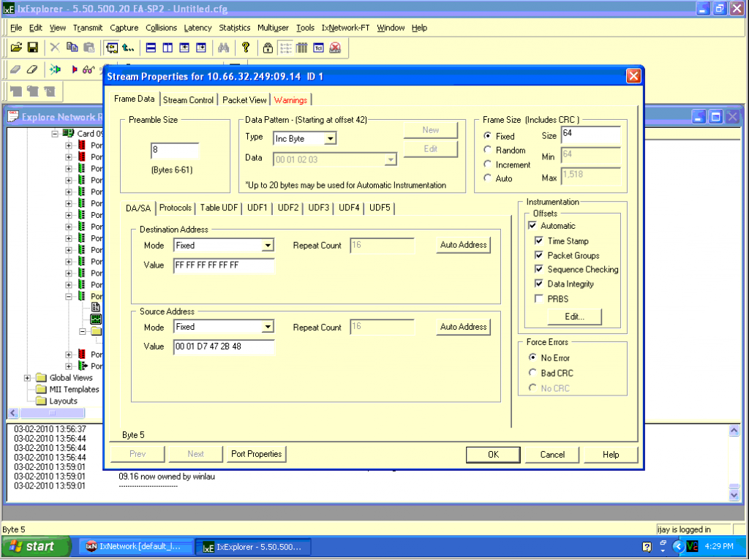Open the Source Address Mode dropdown
Viewport: 749px width, 560px height.
(268, 327)
